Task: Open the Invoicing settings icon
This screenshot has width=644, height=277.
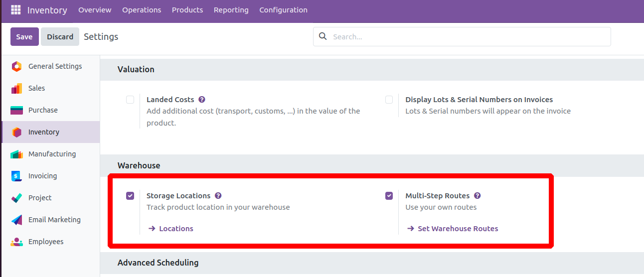Action: point(16,176)
